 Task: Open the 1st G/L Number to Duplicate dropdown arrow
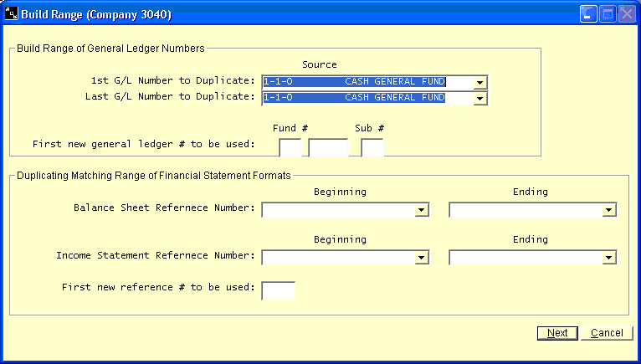click(479, 82)
